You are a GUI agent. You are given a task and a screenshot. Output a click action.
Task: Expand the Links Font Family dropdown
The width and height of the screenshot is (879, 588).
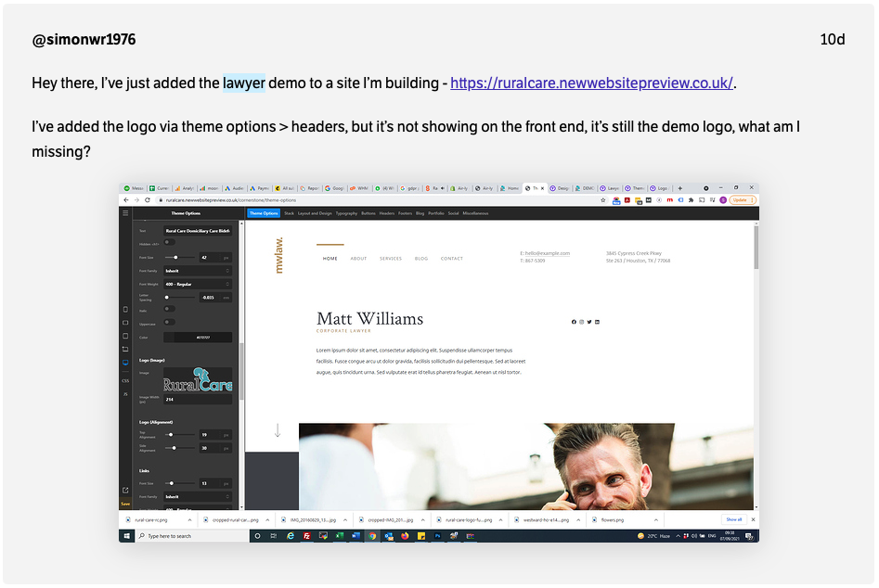tap(198, 496)
